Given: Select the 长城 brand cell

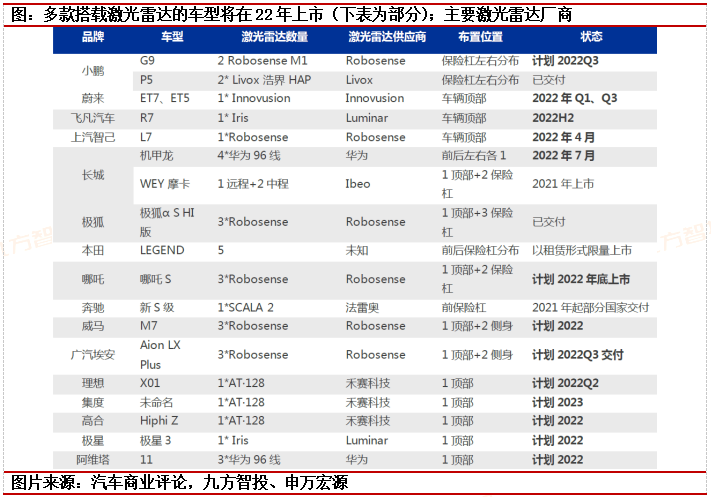Looking at the screenshot, I should coord(93,175).
